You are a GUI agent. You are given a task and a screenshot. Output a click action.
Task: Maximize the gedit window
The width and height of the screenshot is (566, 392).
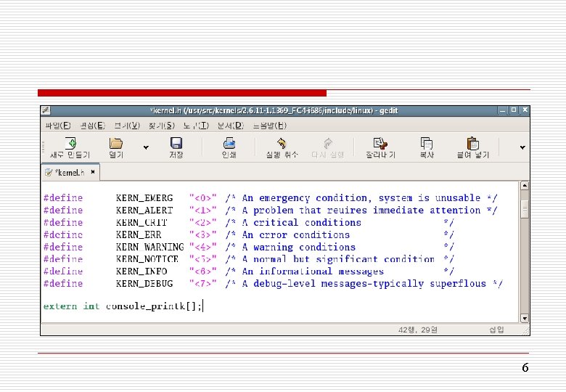click(513, 110)
